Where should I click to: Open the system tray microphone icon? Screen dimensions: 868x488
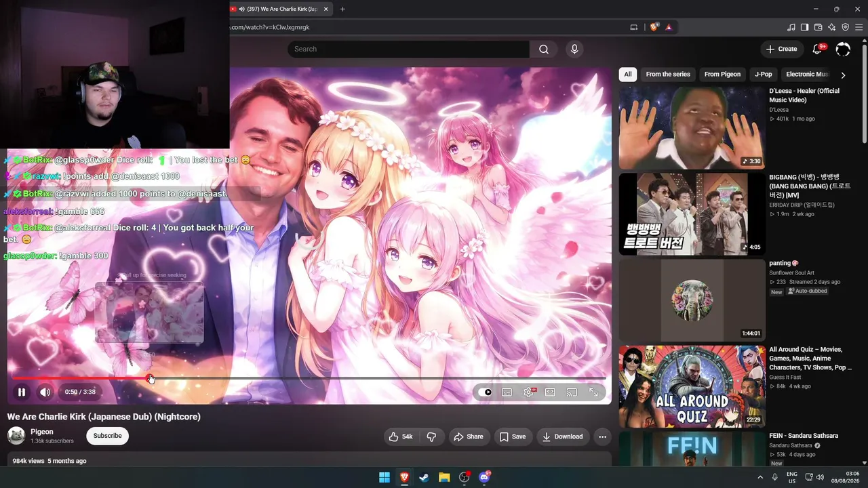point(774,477)
